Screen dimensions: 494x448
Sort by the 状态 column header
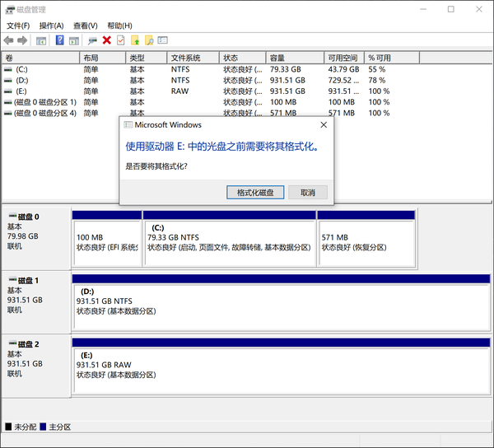[x=243, y=58]
